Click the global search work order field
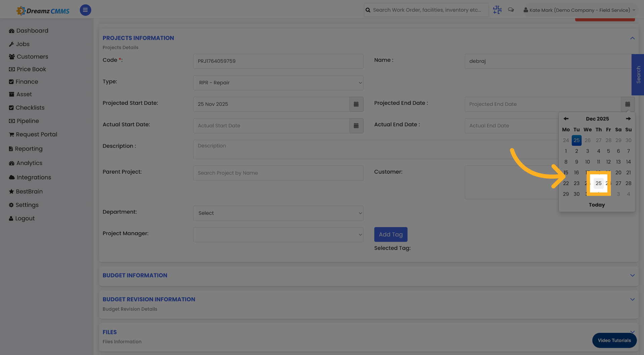 click(426, 10)
